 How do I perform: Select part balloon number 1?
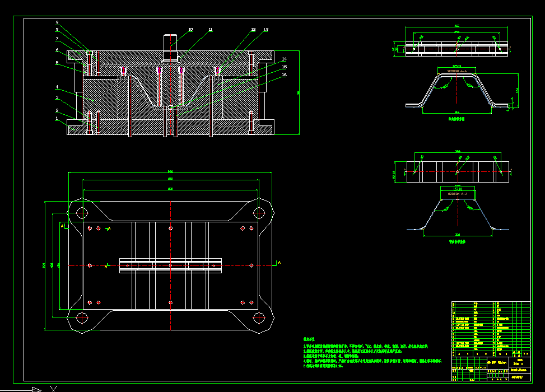tap(57, 119)
